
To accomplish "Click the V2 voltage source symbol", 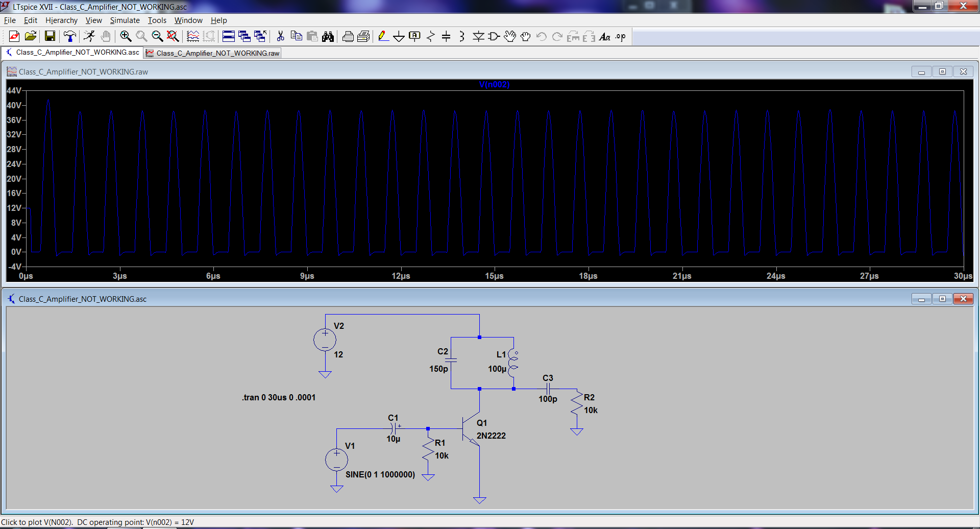I will [x=325, y=340].
